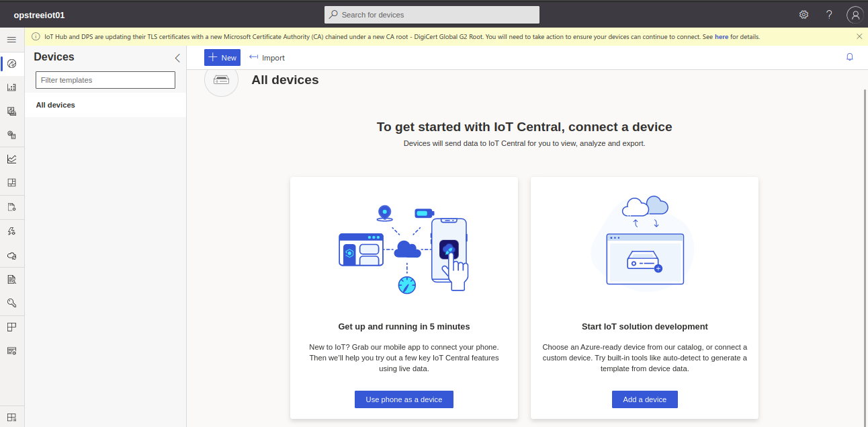
Task: Select All devices in templates list
Action: 56,105
